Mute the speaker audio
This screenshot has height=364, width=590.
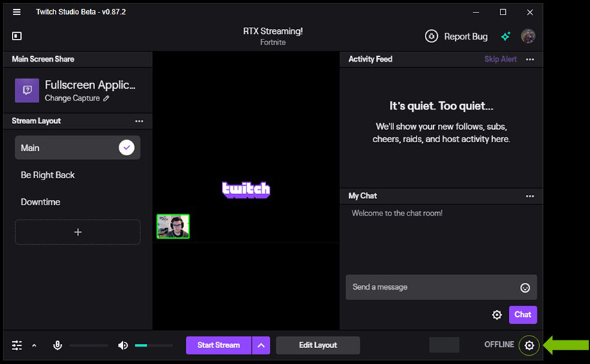[x=123, y=345]
